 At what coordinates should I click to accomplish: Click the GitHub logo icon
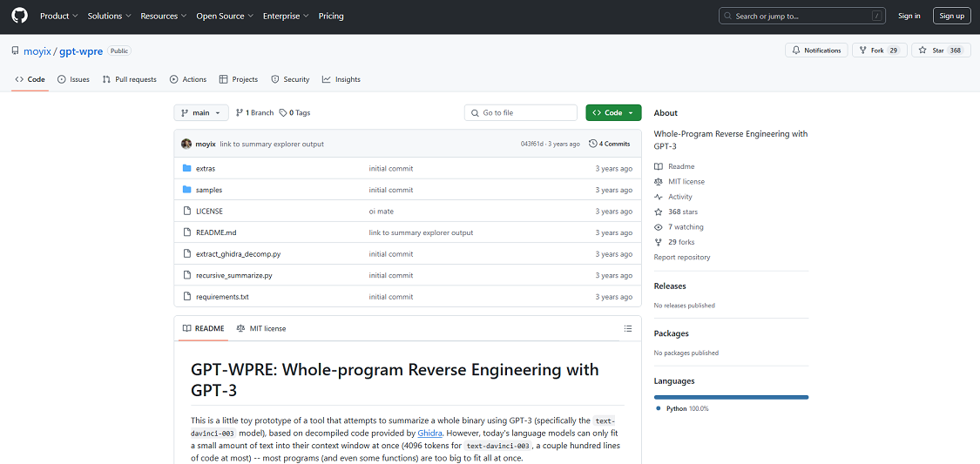coord(20,17)
